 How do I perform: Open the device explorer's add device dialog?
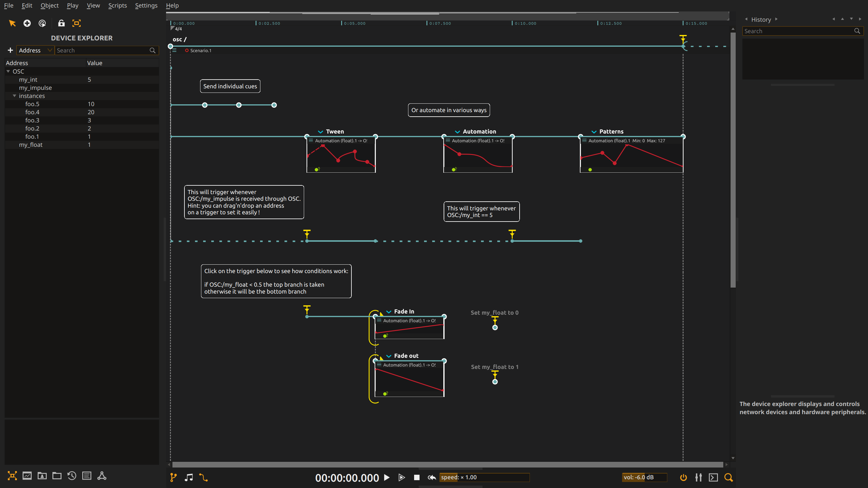click(x=10, y=50)
